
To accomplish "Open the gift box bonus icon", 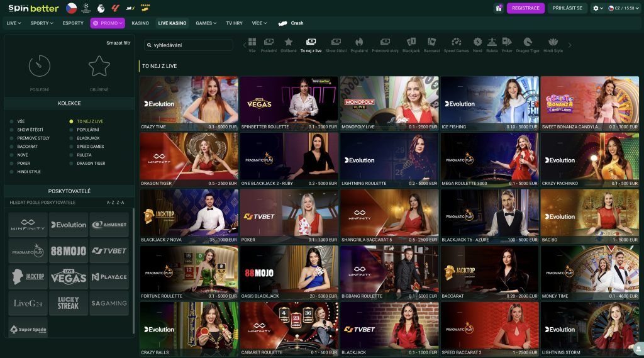I will coord(499,8).
